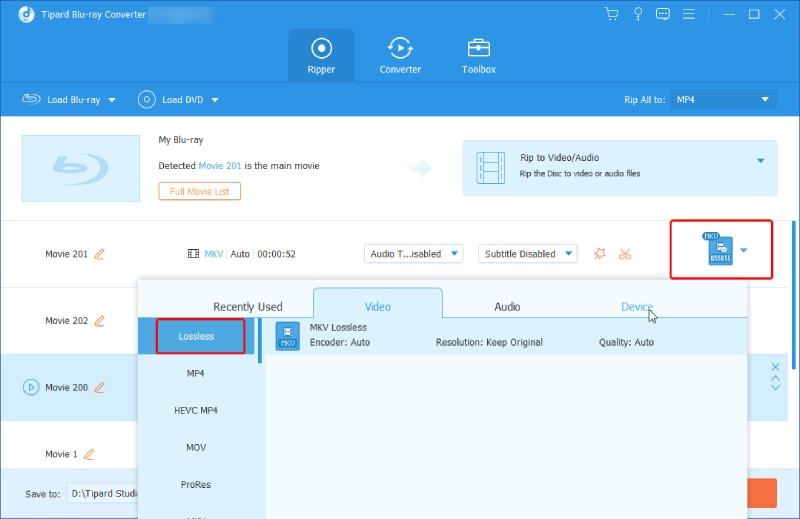Rename Movie 1 with pencil icon
The image size is (800, 519).
click(89, 454)
